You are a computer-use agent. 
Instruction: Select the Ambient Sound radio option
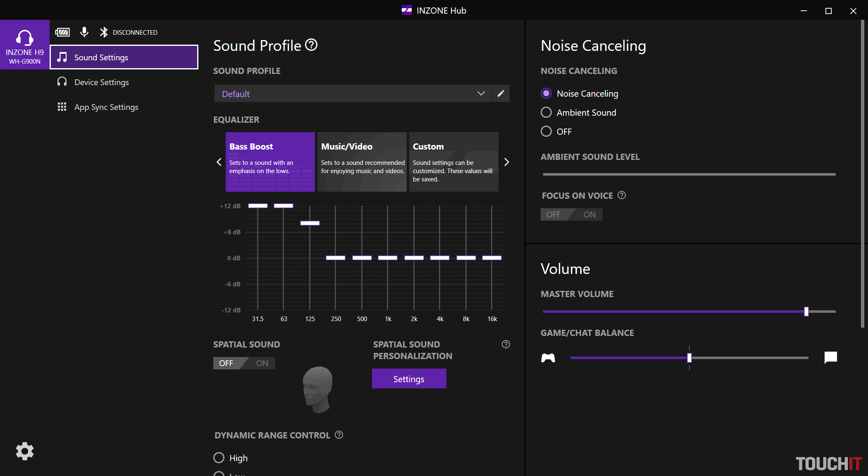coord(546,112)
